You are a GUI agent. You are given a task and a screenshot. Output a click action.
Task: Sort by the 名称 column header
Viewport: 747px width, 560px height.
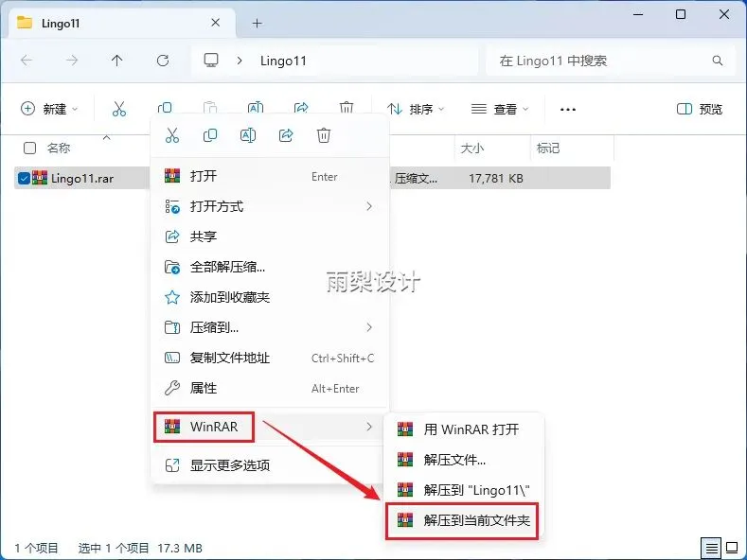point(59,149)
